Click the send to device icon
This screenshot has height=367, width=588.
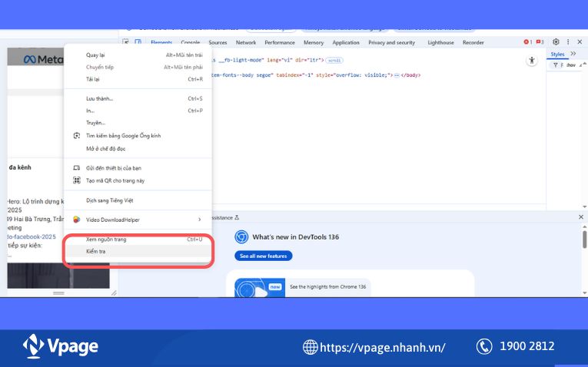click(77, 168)
